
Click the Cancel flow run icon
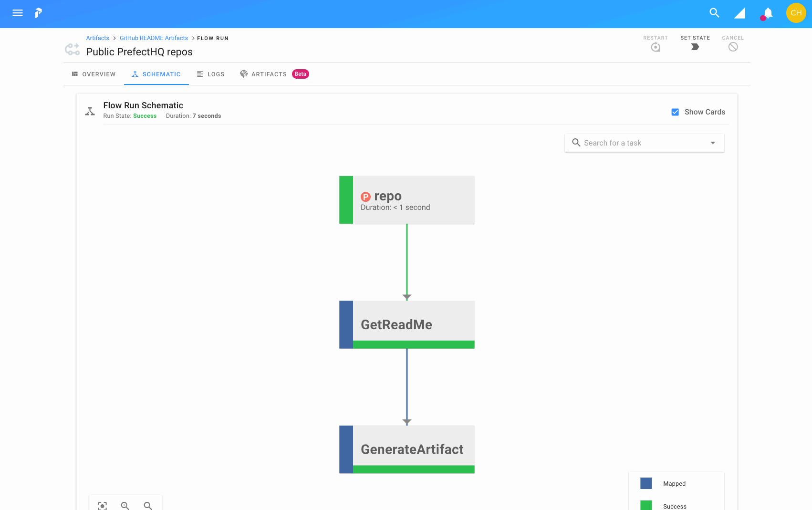click(733, 47)
